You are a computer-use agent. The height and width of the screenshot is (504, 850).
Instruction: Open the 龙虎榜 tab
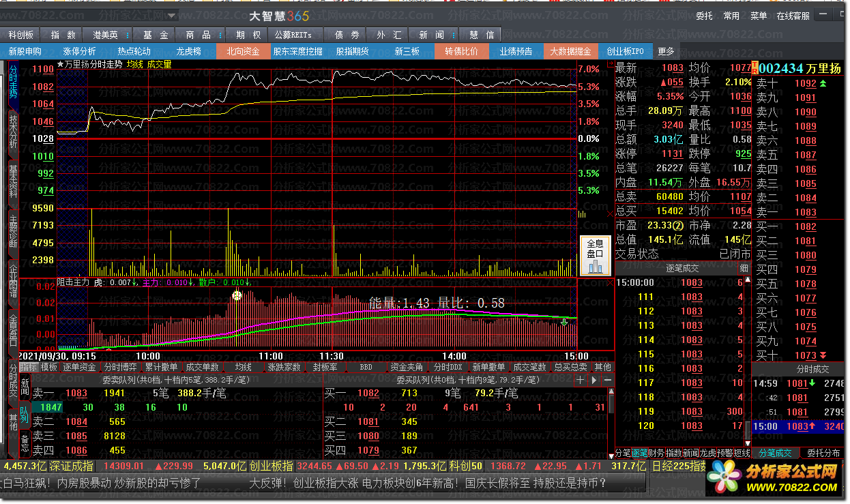pos(189,51)
